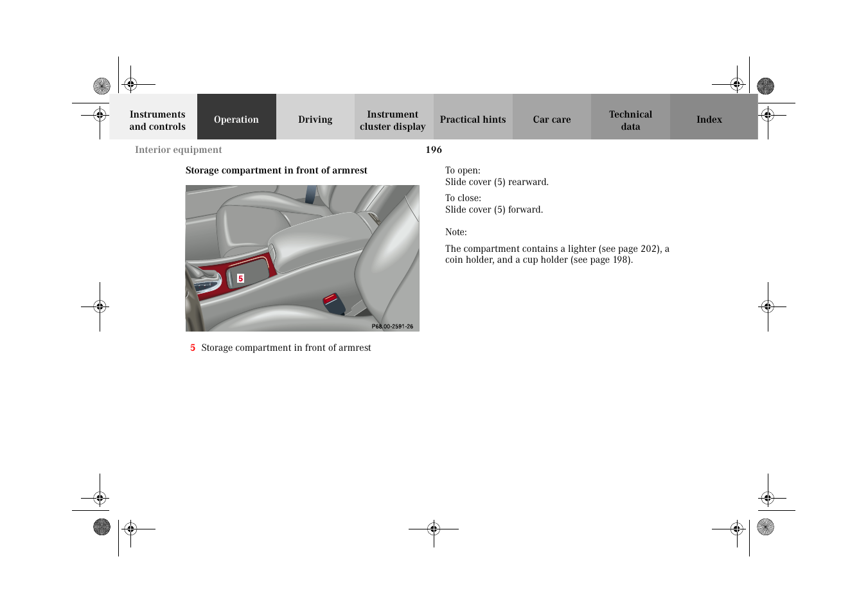Click the line 'Slide cover (5) forward.'
Viewport: 868px width, 613px height.
(494, 209)
